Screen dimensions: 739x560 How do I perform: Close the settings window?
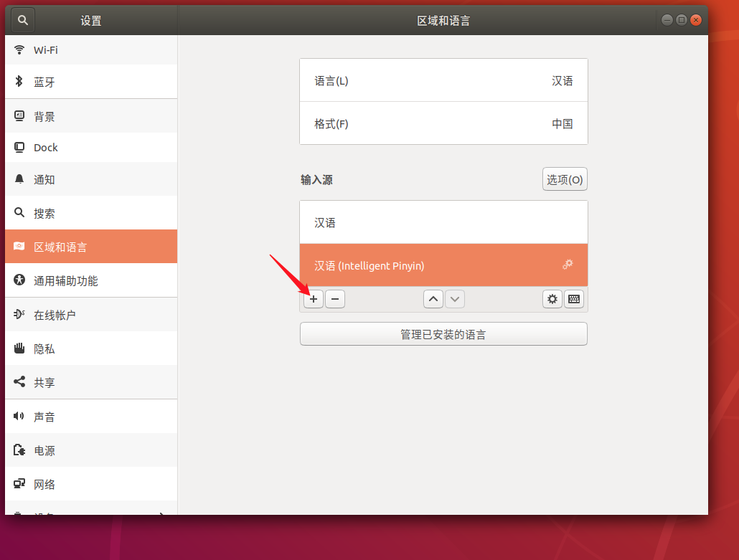pyautogui.click(x=696, y=20)
